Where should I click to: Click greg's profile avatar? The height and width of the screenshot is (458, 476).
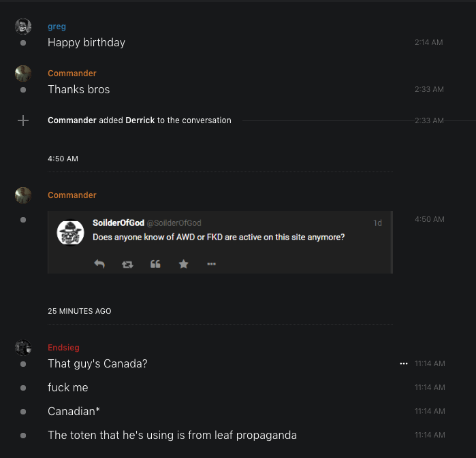23,27
